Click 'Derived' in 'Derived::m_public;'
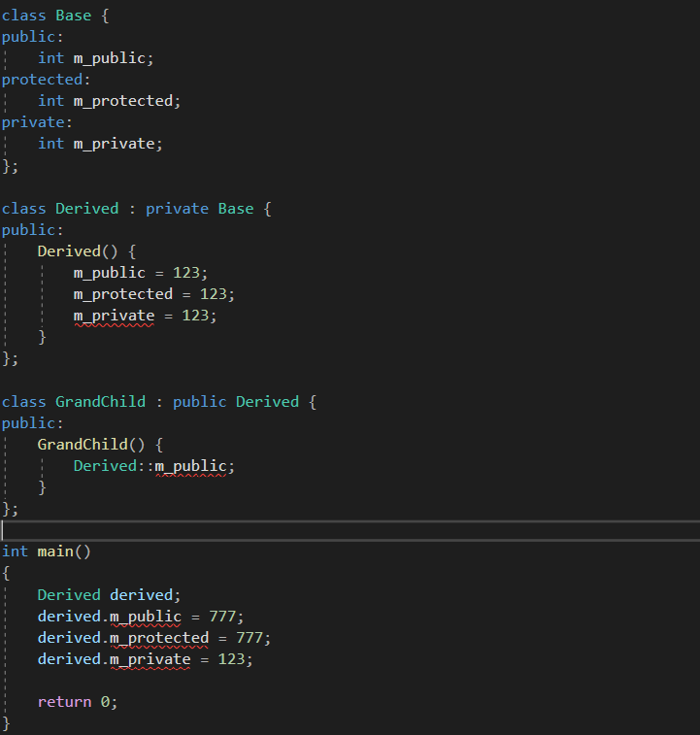The height and width of the screenshot is (735, 700). (x=105, y=466)
